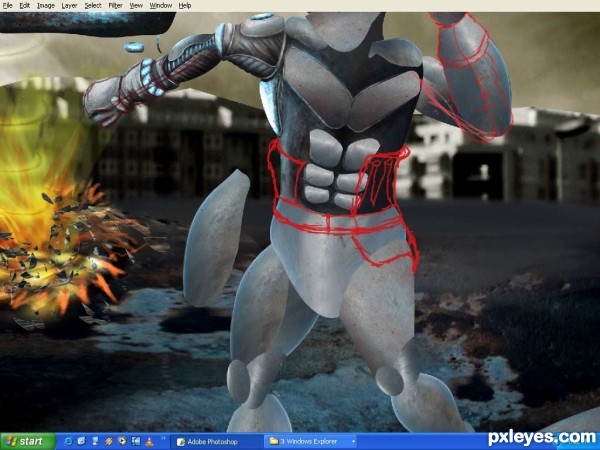Image resolution: width=600 pixels, height=450 pixels.
Task: Expand the Windows Explorer group dropdown arrow
Action: [x=353, y=442]
